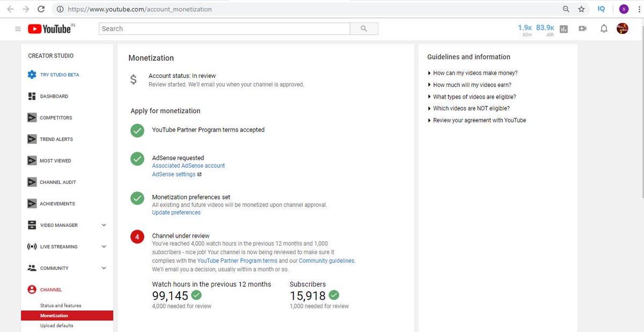Expand 'Review your agreement with YouTube'
The width and height of the screenshot is (644, 332).
point(477,120)
